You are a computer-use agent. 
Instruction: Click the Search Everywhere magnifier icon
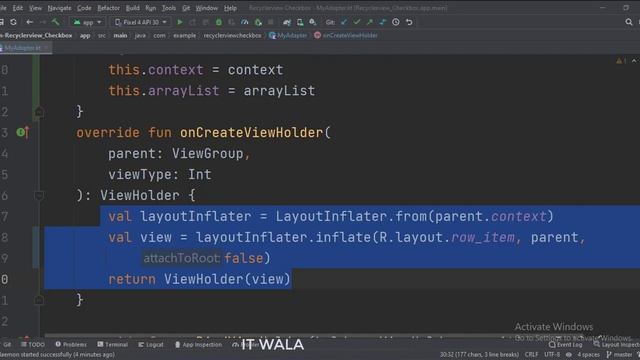[x=629, y=22]
